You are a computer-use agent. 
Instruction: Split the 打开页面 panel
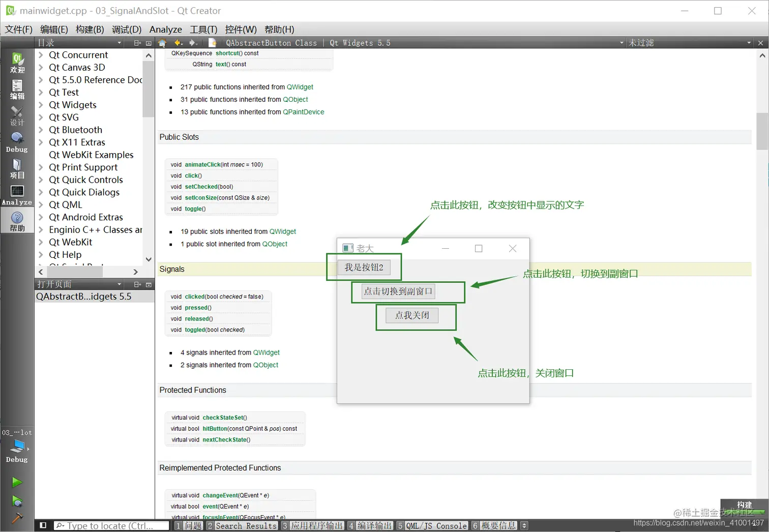pos(137,284)
